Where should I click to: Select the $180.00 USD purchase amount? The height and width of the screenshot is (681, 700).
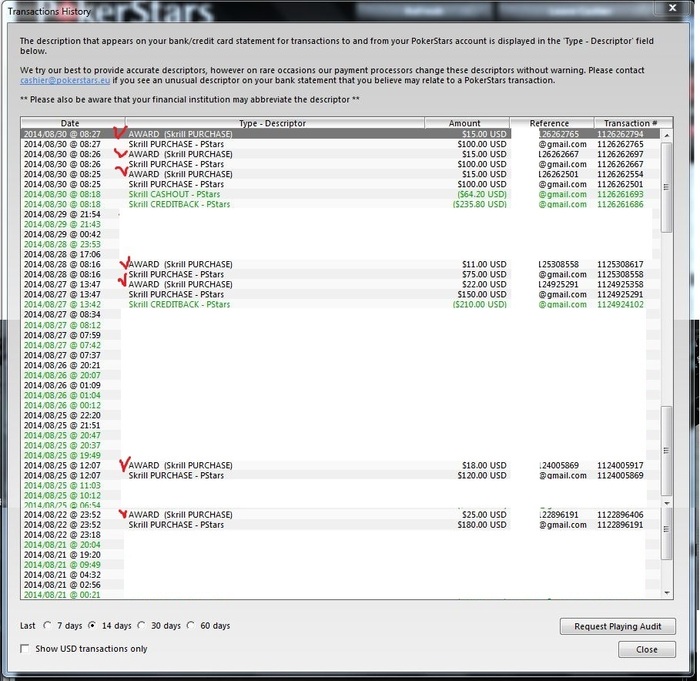point(482,525)
